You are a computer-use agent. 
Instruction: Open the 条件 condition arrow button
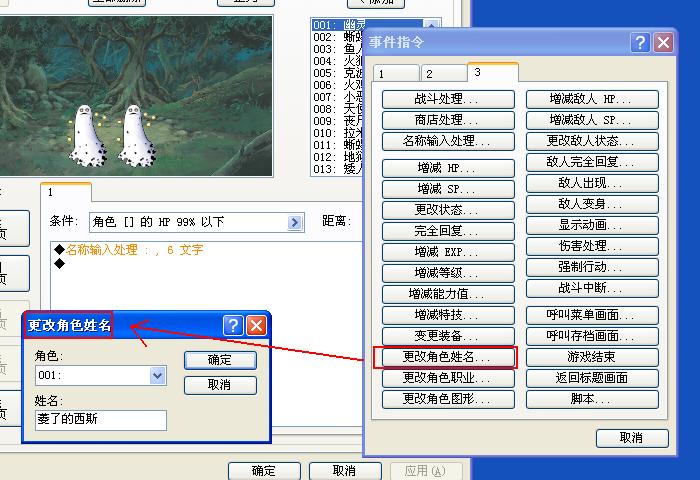coord(294,222)
